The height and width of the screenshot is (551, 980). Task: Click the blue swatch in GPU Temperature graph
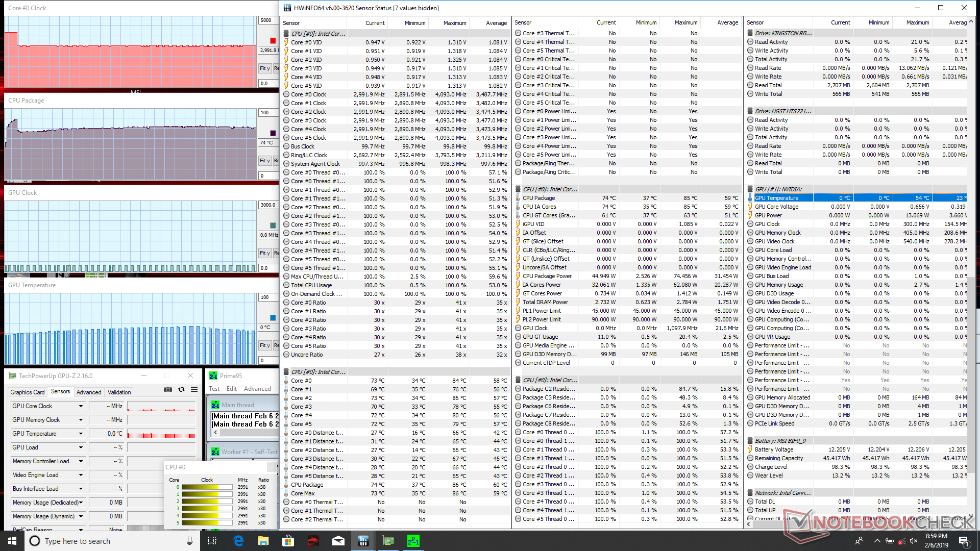(273, 318)
